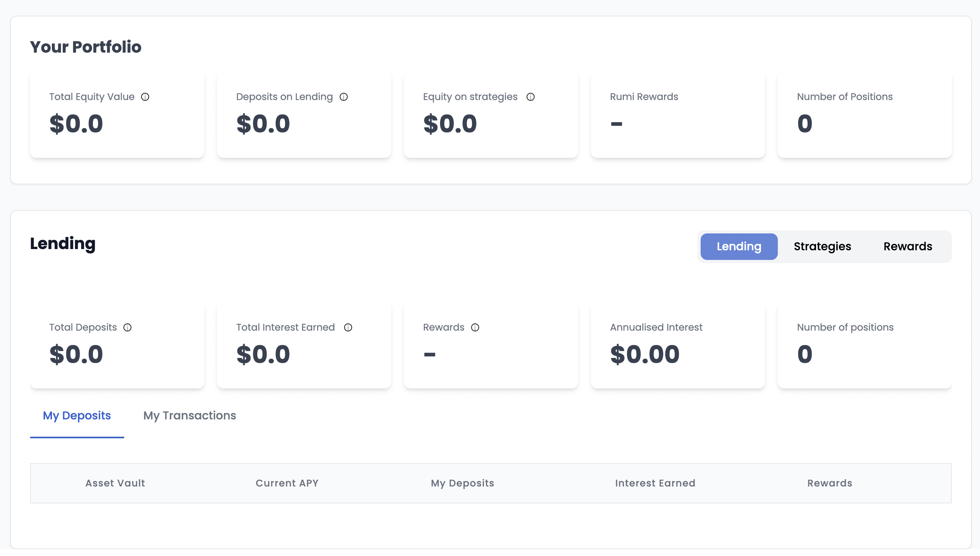Switch to the Strategies view

click(x=822, y=246)
